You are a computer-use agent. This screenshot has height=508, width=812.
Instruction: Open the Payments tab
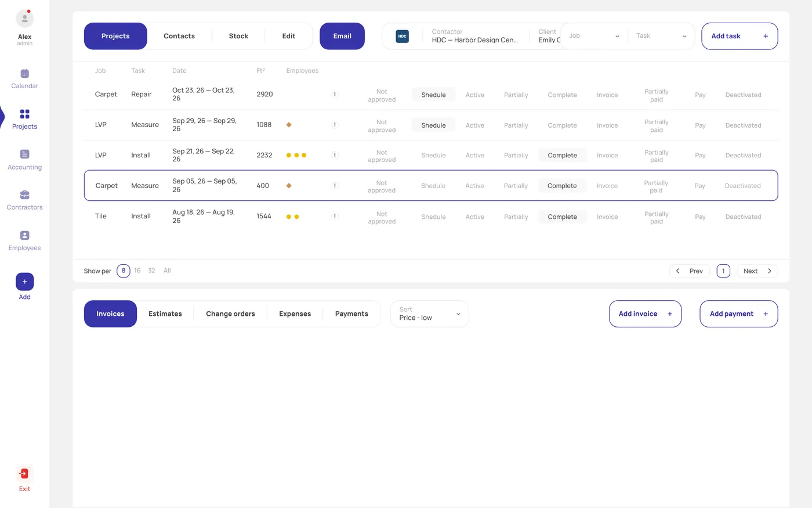(x=351, y=314)
